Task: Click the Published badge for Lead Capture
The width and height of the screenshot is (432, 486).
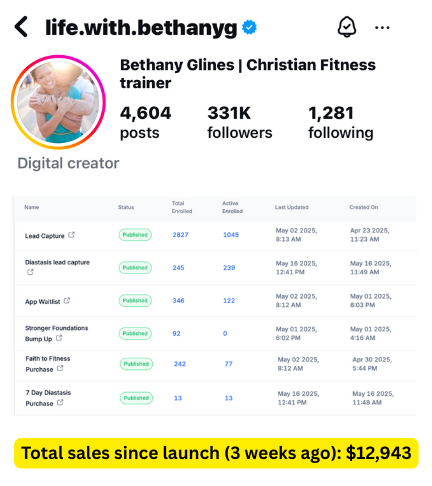Action: 135,235
